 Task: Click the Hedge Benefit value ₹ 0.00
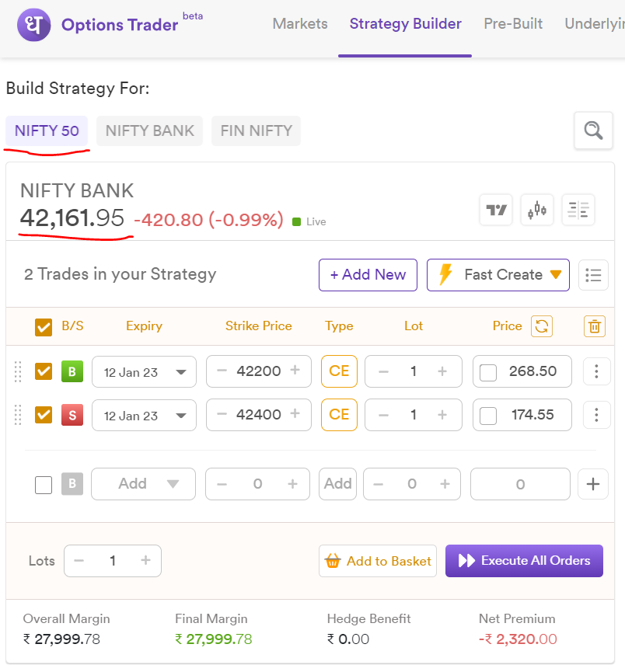[x=348, y=639]
